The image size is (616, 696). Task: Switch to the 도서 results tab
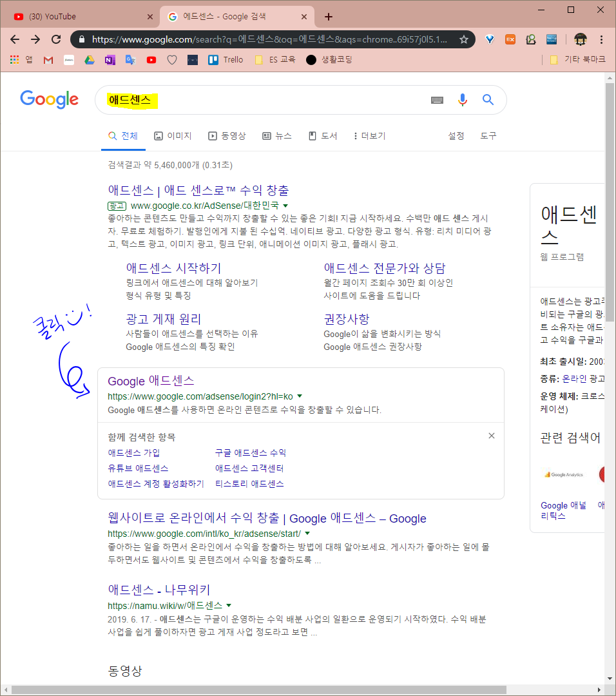tap(323, 136)
